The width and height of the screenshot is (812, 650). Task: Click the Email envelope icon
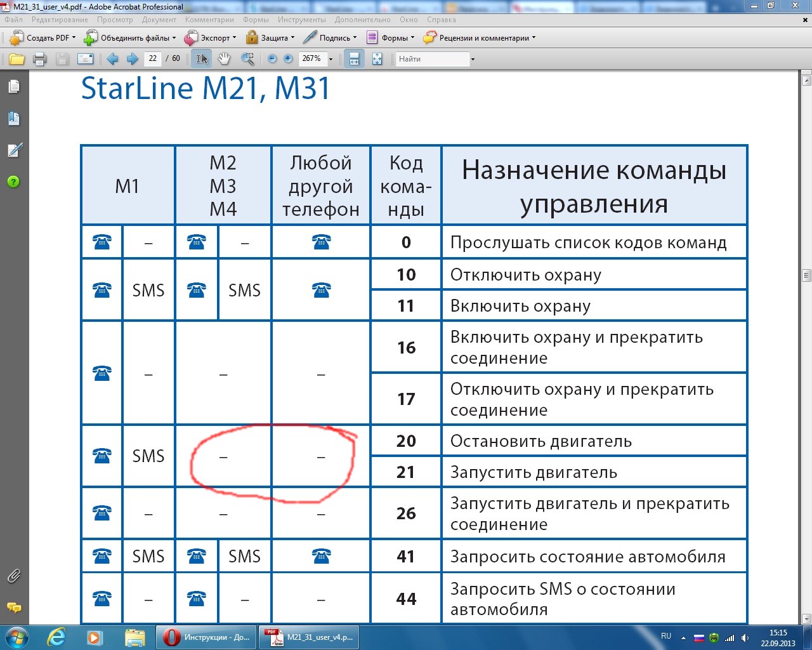point(85,59)
